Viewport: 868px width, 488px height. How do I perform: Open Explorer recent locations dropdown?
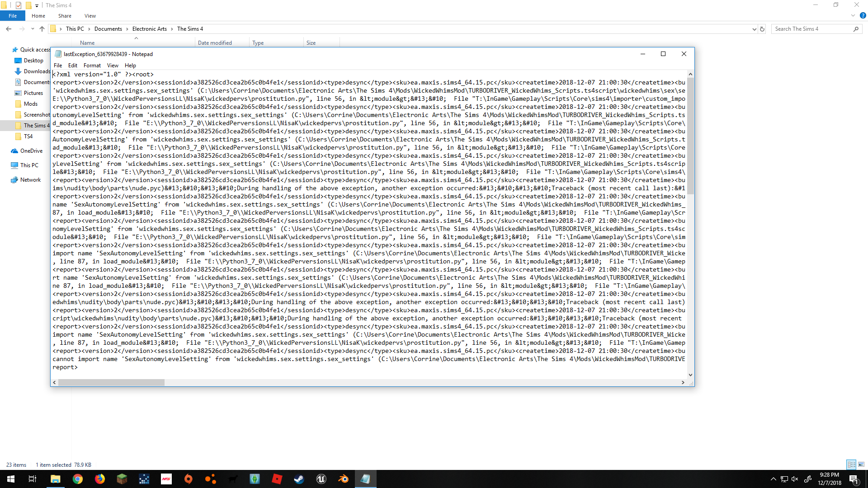33,29
